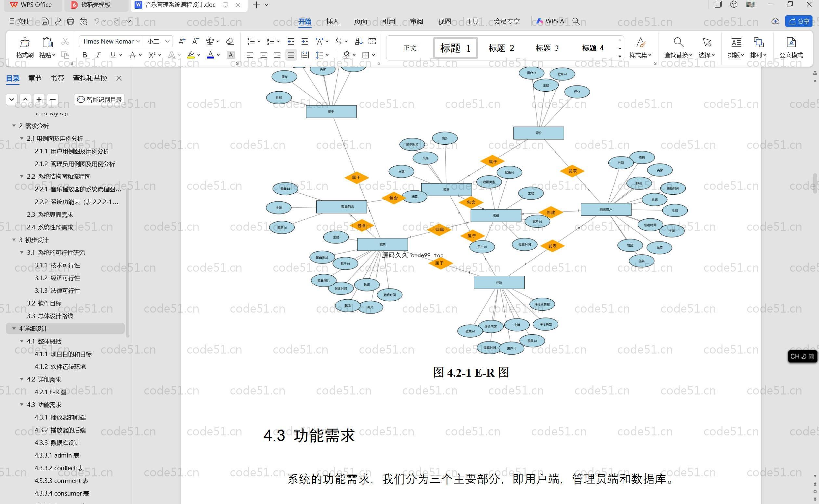This screenshot has height=504, width=819.
Task: Toggle character shading (boxed A)
Action: tap(230, 55)
